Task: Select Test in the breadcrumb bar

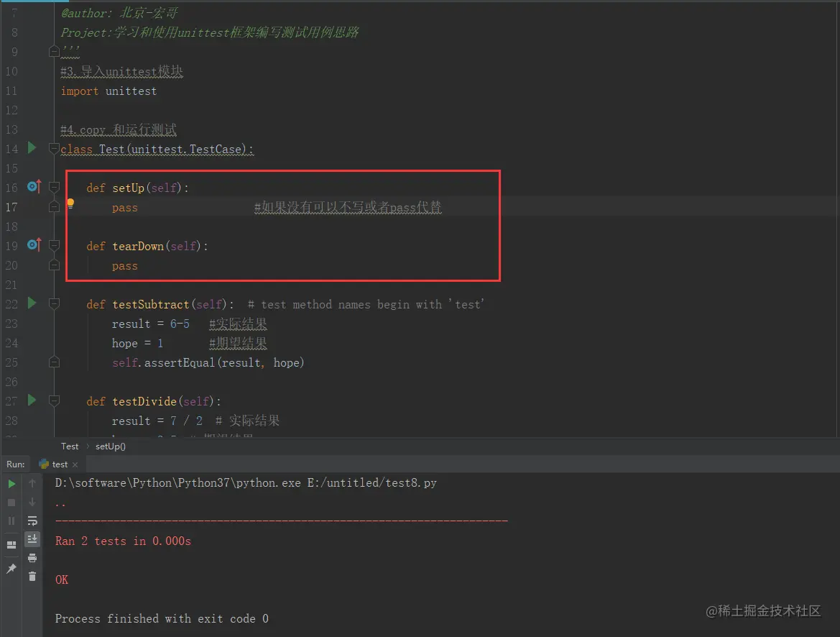Action: 70,446
